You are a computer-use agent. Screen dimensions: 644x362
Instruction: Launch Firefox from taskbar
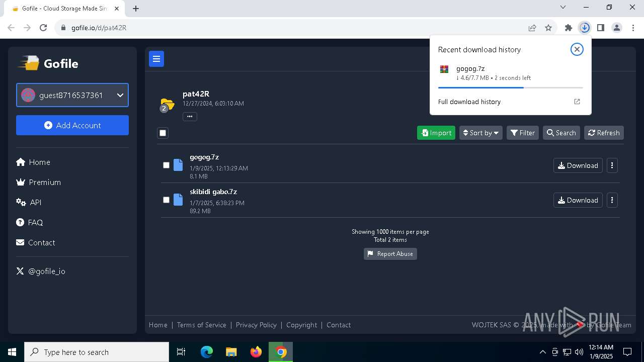click(256, 352)
